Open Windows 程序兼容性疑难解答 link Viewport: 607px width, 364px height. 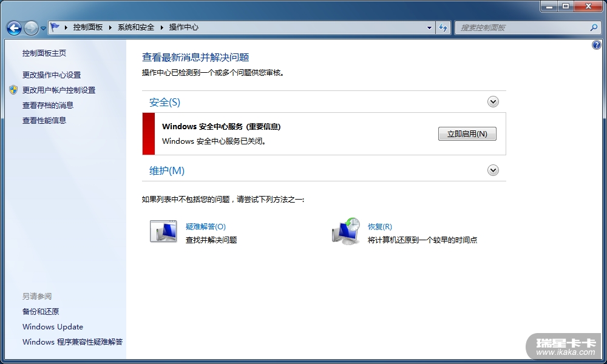[x=72, y=342]
